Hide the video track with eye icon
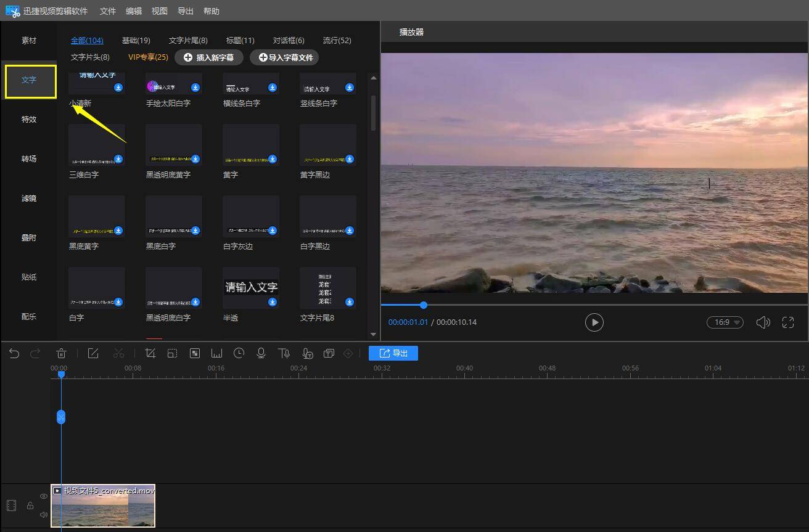 (44, 496)
